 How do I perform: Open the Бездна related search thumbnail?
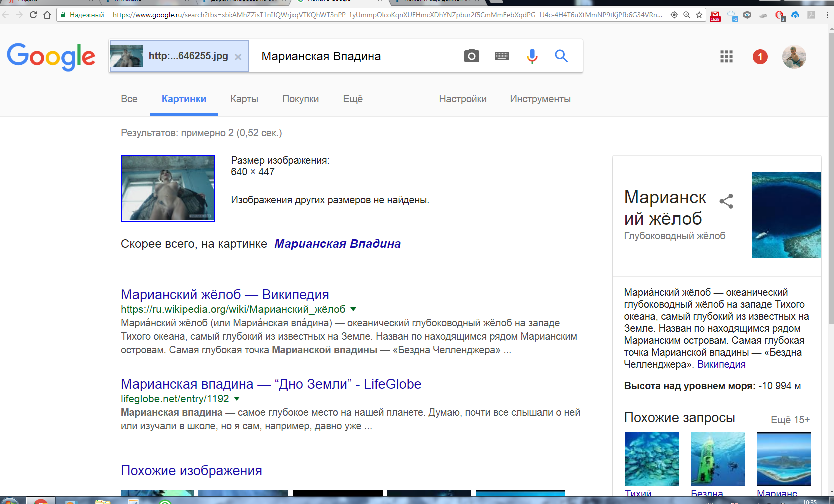(x=718, y=459)
